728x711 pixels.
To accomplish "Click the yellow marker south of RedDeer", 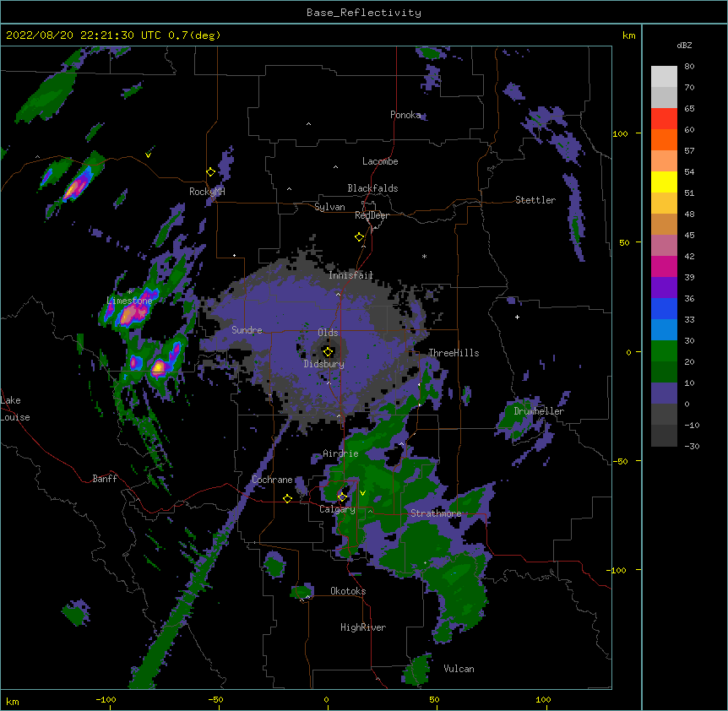I will tap(359, 237).
